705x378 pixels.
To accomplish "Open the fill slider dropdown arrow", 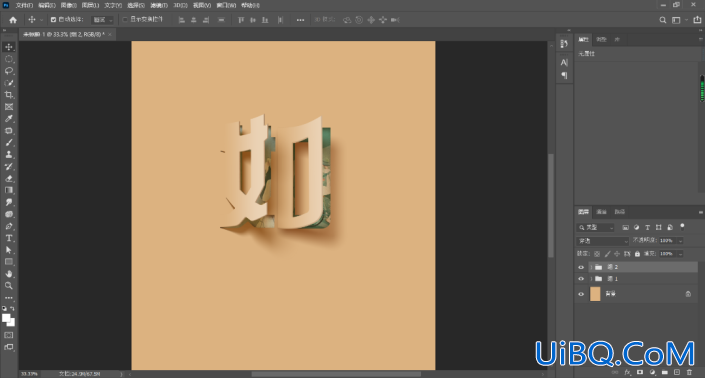I will 680,254.
